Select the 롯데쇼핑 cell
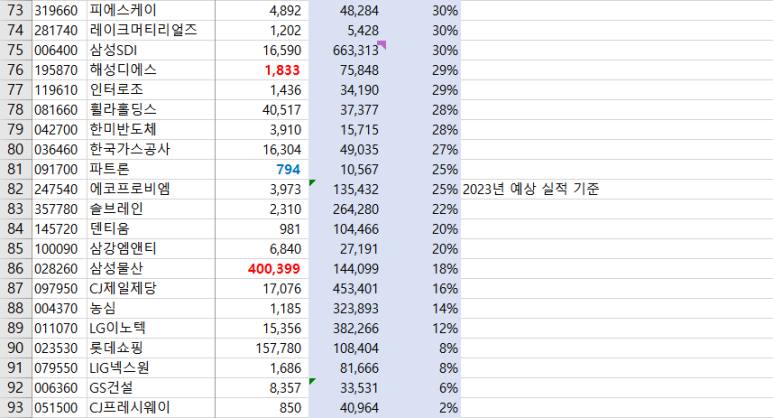 (x=151, y=348)
